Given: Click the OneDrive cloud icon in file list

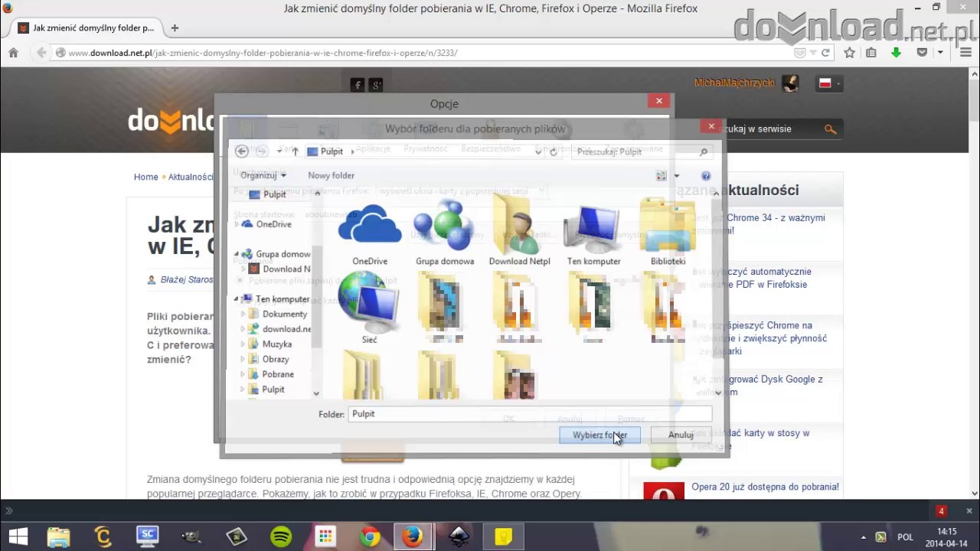Looking at the screenshot, I should click(x=370, y=224).
